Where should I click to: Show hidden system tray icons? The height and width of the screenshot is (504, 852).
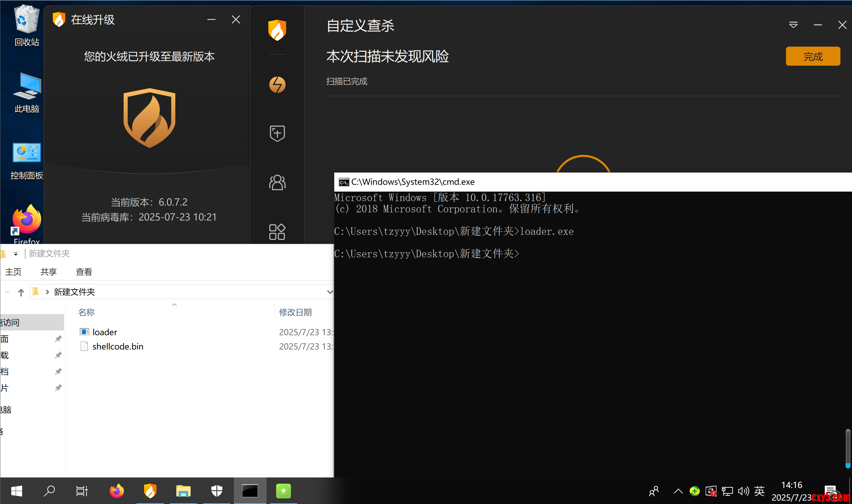[678, 491]
